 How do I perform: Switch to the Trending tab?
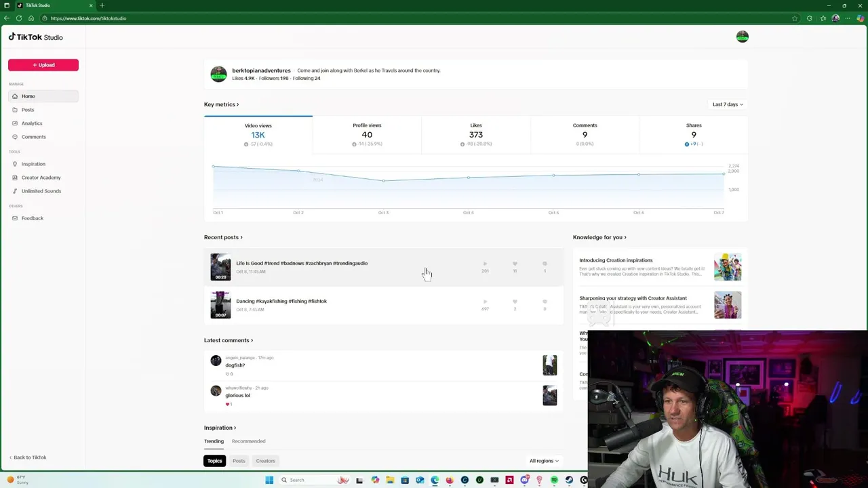coord(214,441)
